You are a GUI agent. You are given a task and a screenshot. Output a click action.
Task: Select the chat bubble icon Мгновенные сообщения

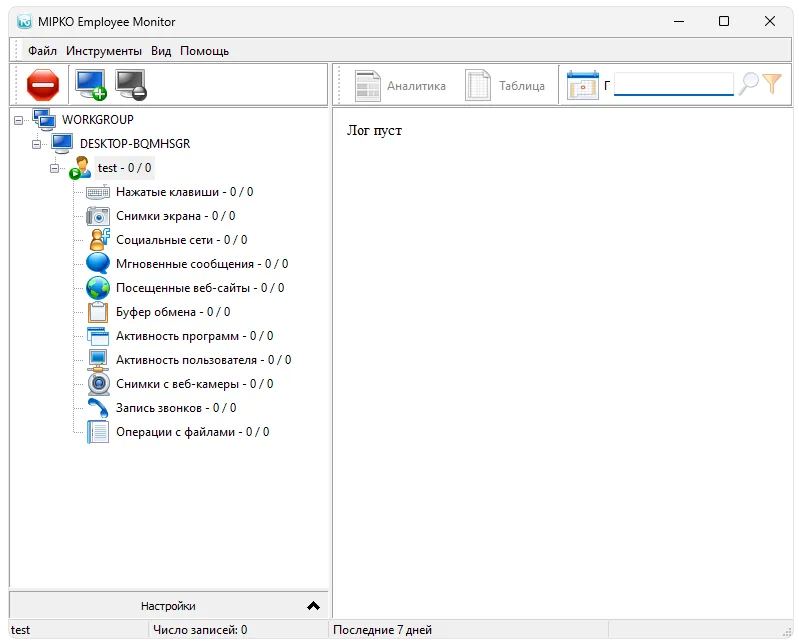(x=98, y=263)
